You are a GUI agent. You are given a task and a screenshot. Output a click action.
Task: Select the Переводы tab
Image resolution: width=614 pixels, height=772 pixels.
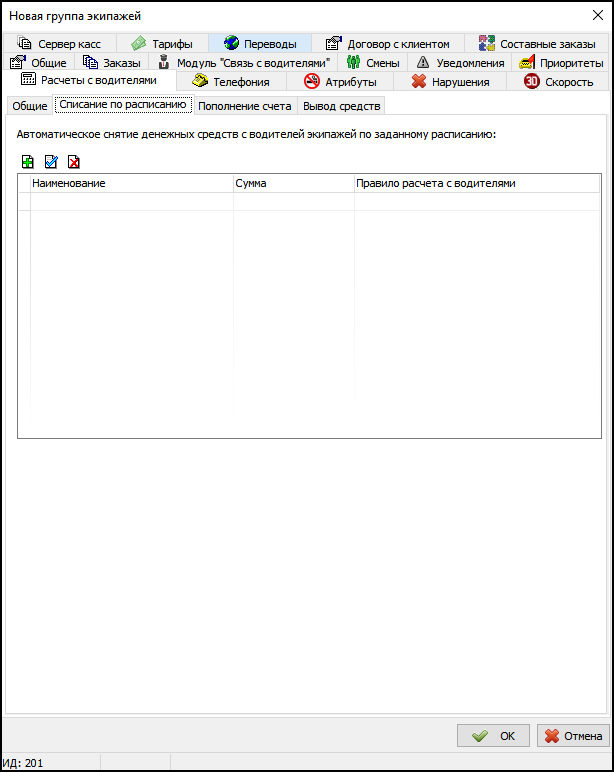pos(260,43)
